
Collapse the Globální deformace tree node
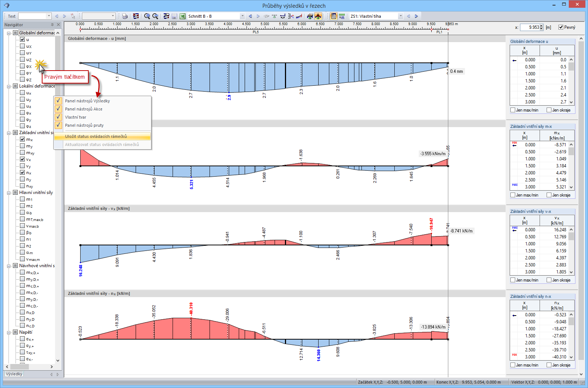point(9,33)
